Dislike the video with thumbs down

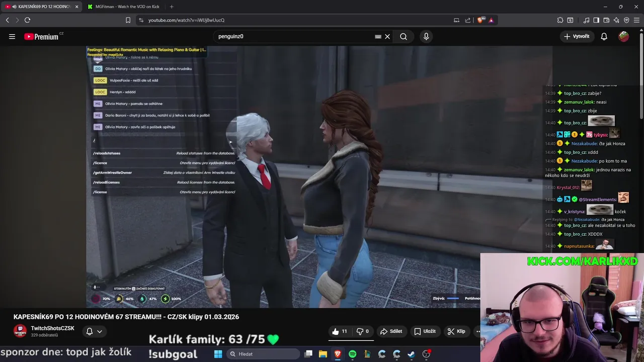(363, 331)
